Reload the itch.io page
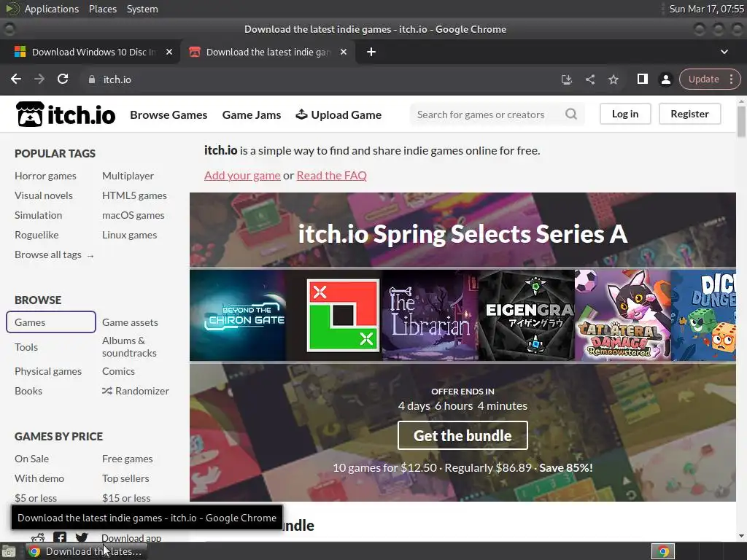The image size is (747, 560). [x=63, y=79]
